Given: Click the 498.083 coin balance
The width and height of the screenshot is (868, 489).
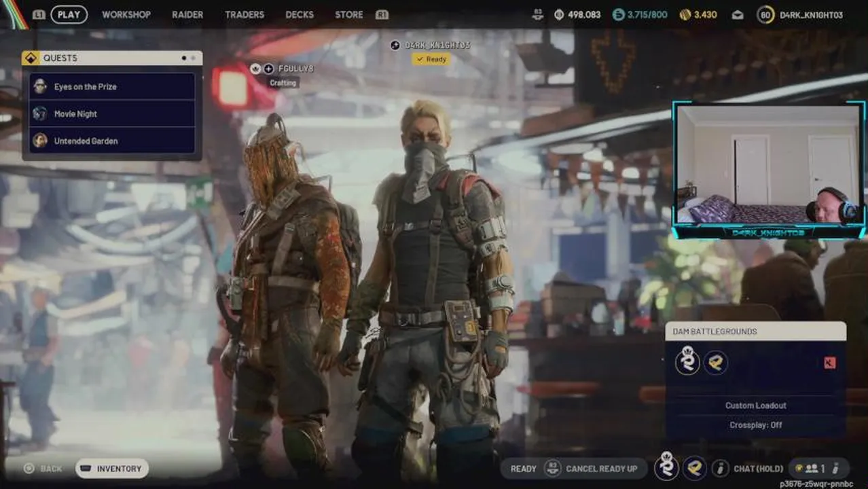Looking at the screenshot, I should coord(584,15).
